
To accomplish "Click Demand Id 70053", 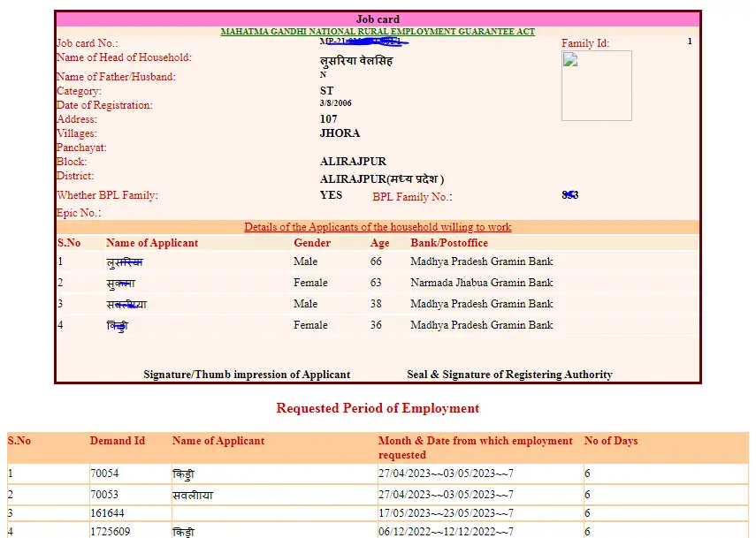I will [x=104, y=495].
